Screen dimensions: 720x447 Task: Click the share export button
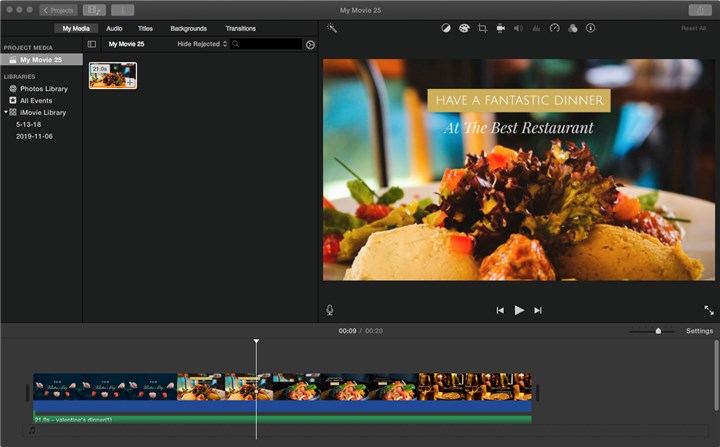(700, 9)
